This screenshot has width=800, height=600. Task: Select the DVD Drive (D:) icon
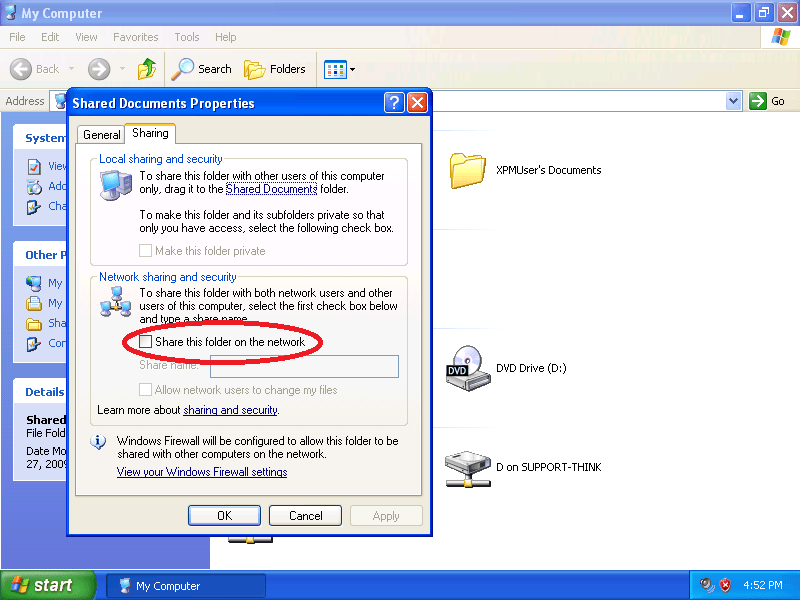[x=467, y=368]
